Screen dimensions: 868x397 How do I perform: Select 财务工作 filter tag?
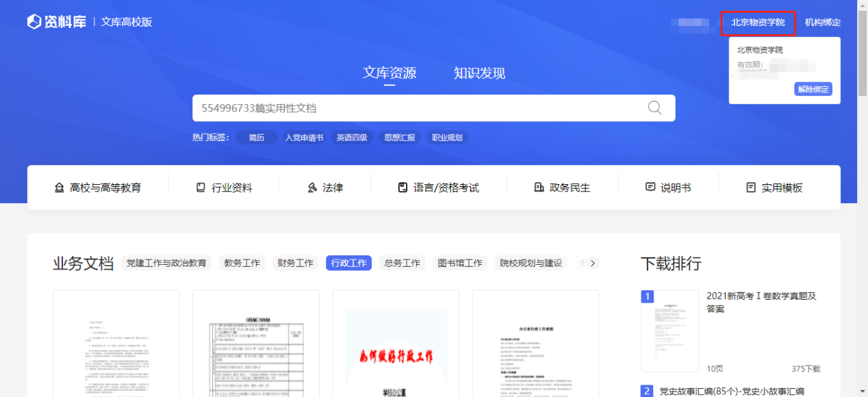295,263
